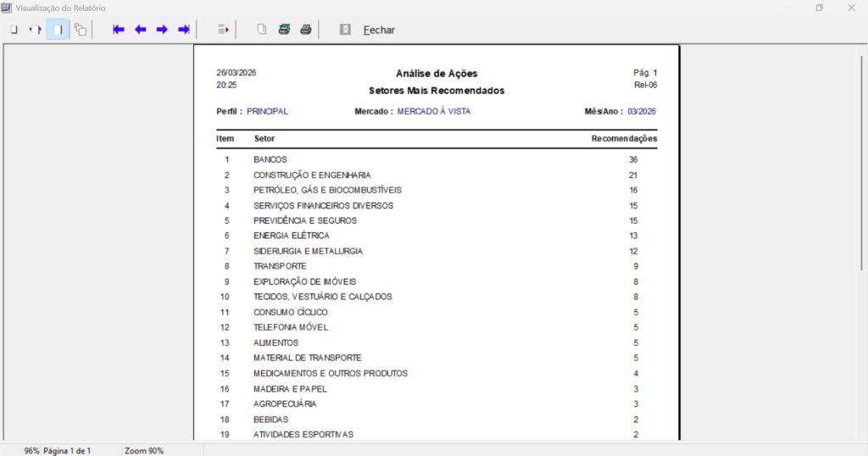Click the gray icon left of Fechar
This screenshot has height=456, width=868.
coord(345,30)
